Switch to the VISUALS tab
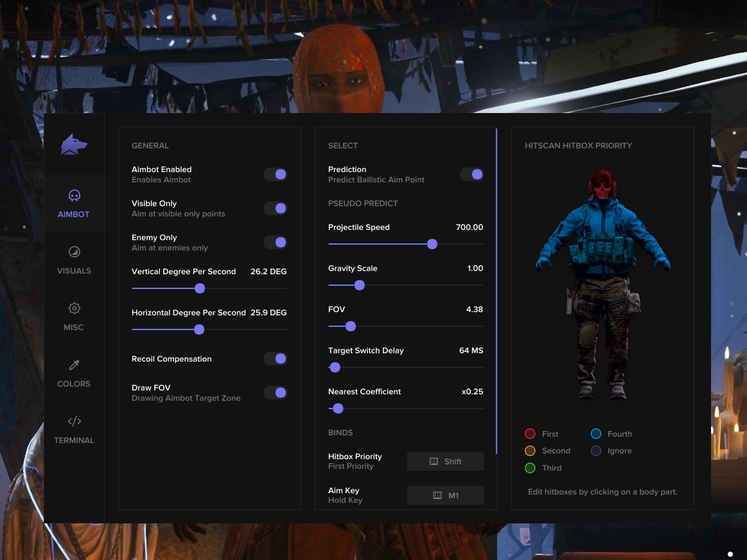 [x=74, y=260]
